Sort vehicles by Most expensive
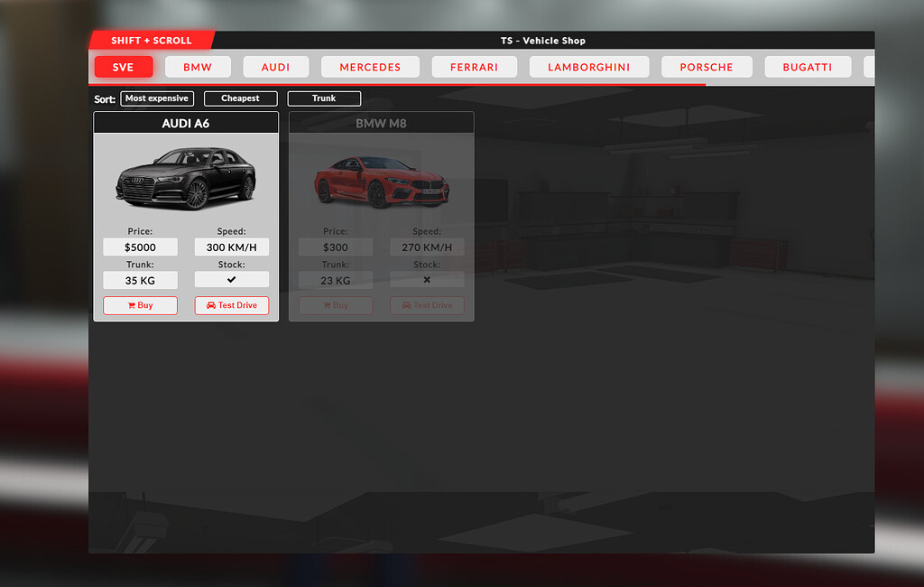 point(156,98)
